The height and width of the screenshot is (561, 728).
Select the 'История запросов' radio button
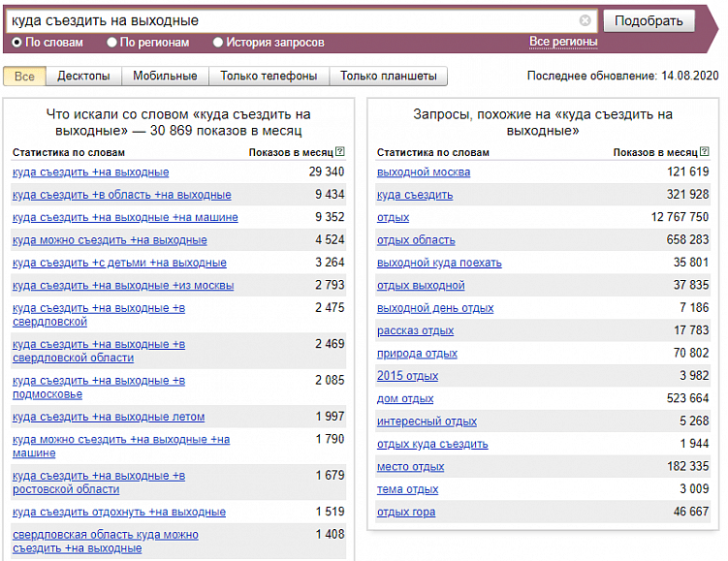[217, 43]
